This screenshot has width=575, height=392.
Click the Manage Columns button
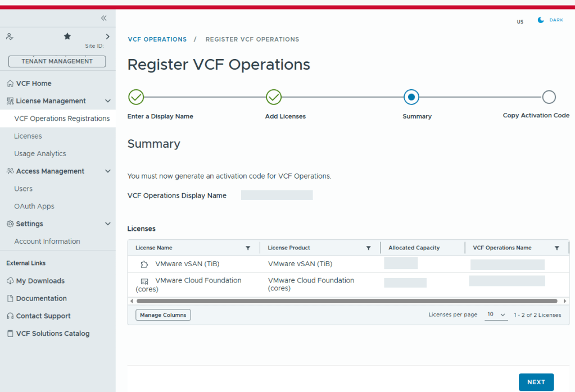163,315
